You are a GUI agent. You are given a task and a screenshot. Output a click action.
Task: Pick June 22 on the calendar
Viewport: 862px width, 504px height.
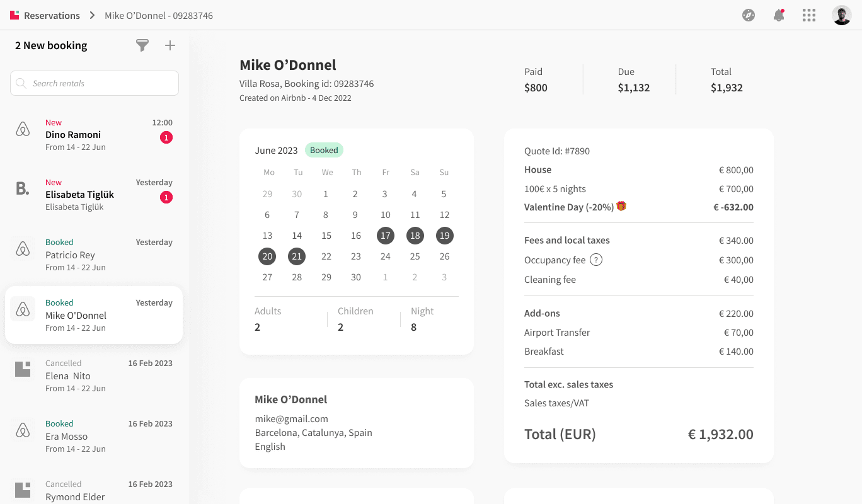(326, 256)
